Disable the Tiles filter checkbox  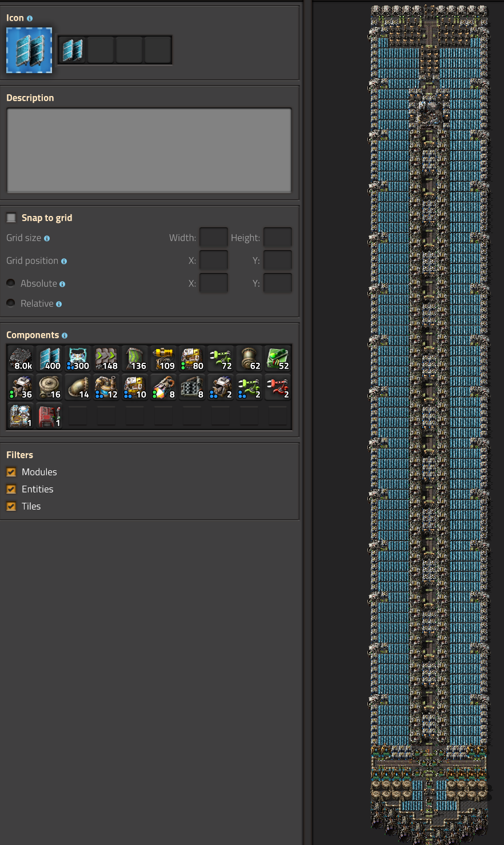coord(11,506)
